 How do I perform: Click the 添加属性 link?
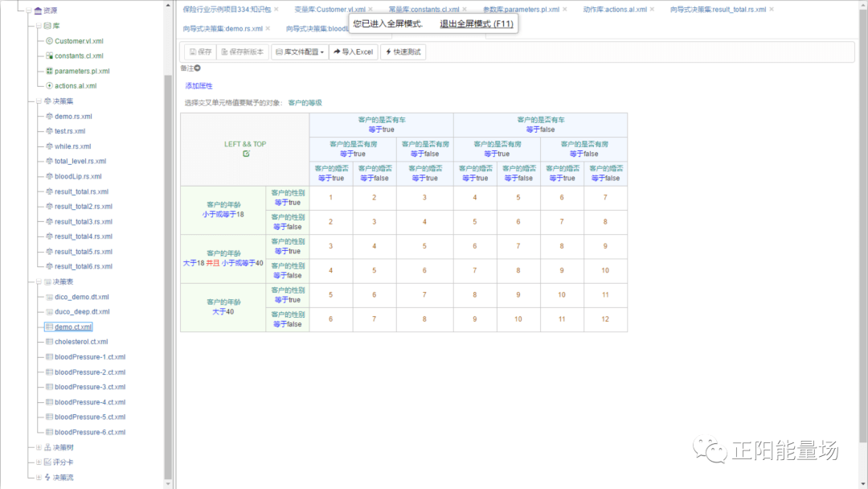(x=199, y=86)
